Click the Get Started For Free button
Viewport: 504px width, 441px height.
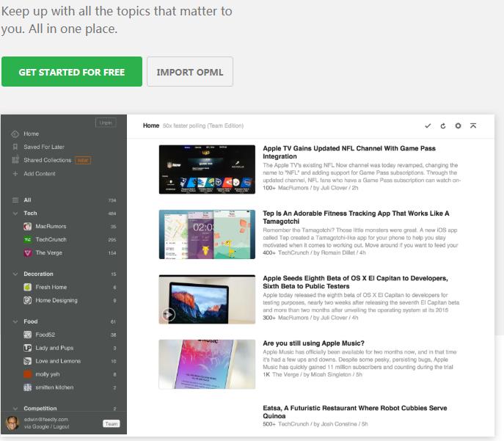72,72
